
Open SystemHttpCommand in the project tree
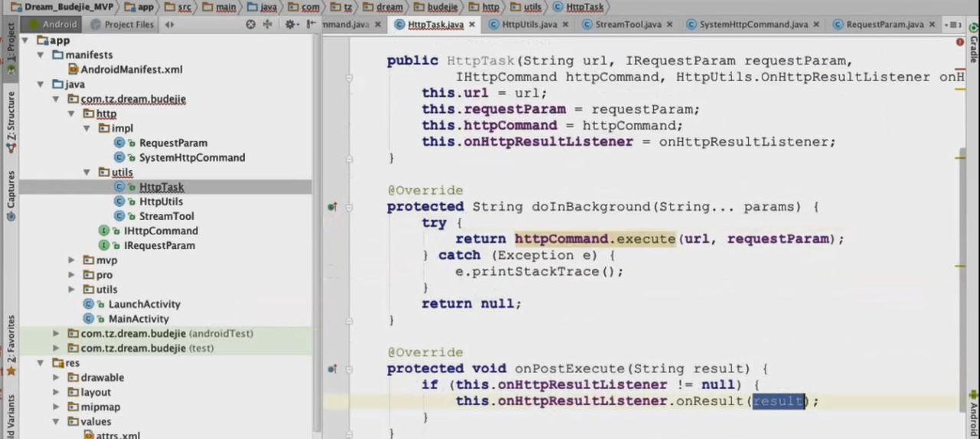(x=191, y=158)
